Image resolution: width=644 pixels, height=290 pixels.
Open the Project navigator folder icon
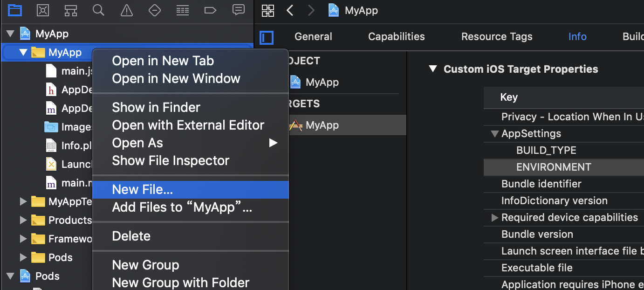(x=15, y=10)
